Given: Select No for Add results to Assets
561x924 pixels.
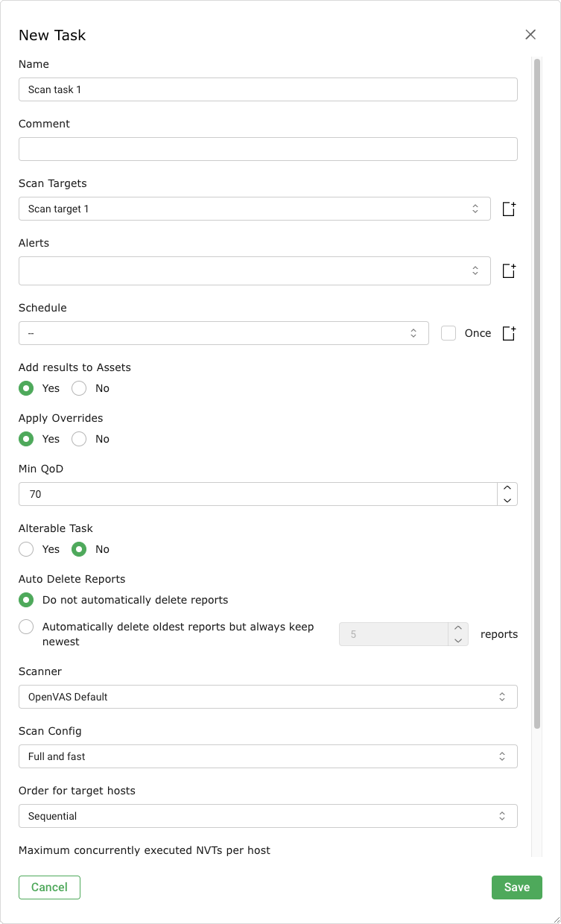Looking at the screenshot, I should [x=79, y=388].
